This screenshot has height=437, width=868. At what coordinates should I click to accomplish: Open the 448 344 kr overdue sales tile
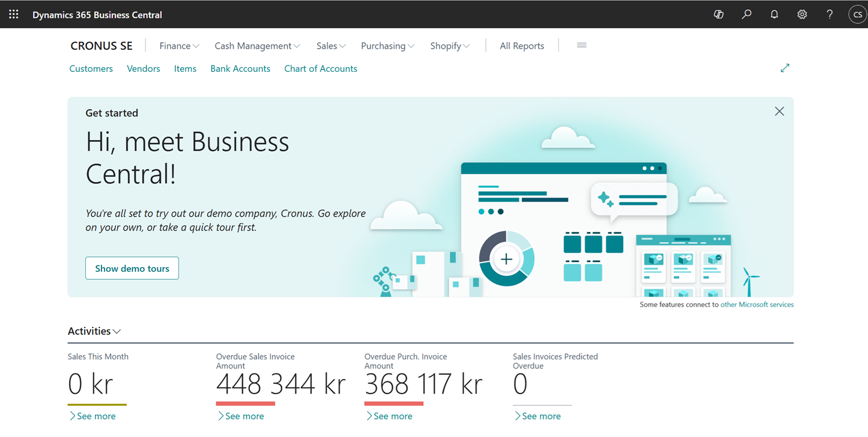pos(281,384)
